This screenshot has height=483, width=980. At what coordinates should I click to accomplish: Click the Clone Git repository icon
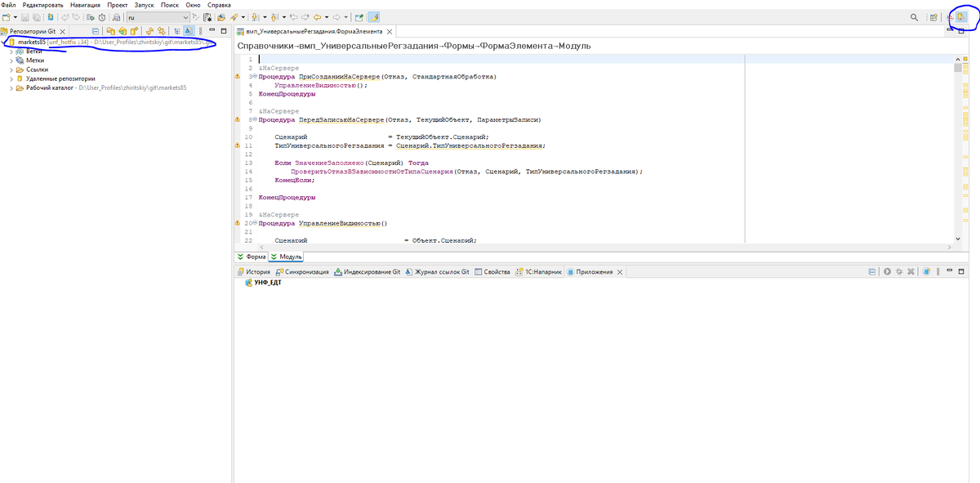point(122,31)
